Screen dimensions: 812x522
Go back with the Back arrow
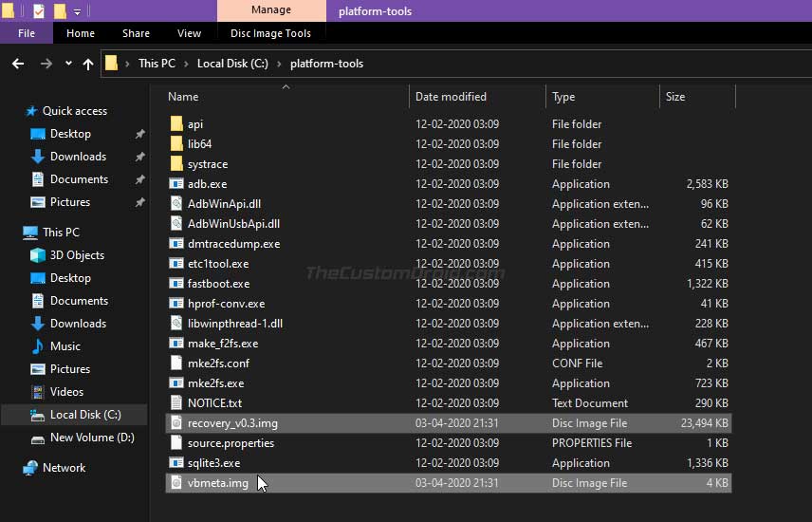pos(18,64)
